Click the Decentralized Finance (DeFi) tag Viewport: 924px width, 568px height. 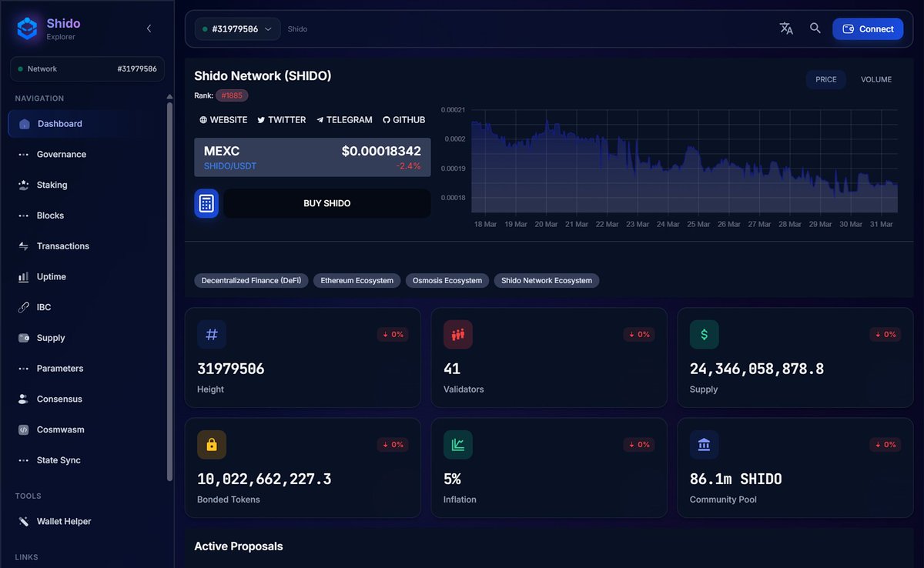pyautogui.click(x=251, y=281)
